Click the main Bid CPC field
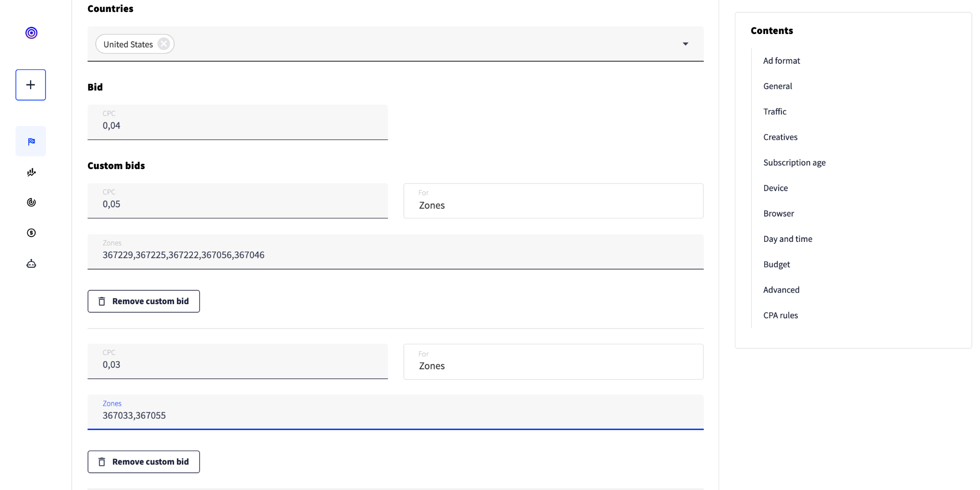980x490 pixels. pyautogui.click(x=237, y=123)
